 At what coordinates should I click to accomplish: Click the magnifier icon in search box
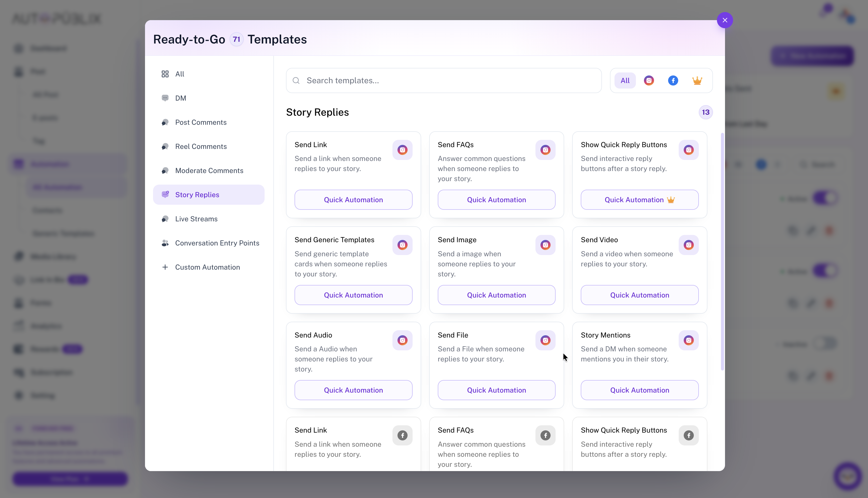pyautogui.click(x=296, y=80)
